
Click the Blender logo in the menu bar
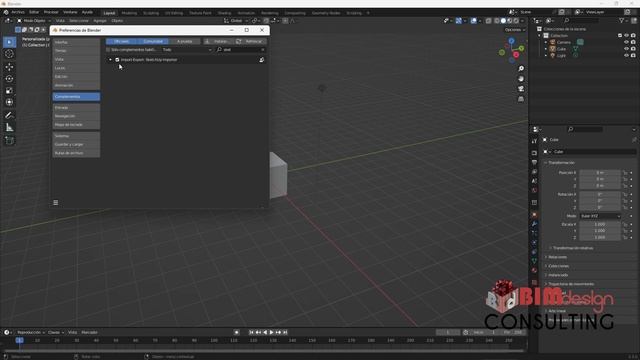(x=6, y=12)
